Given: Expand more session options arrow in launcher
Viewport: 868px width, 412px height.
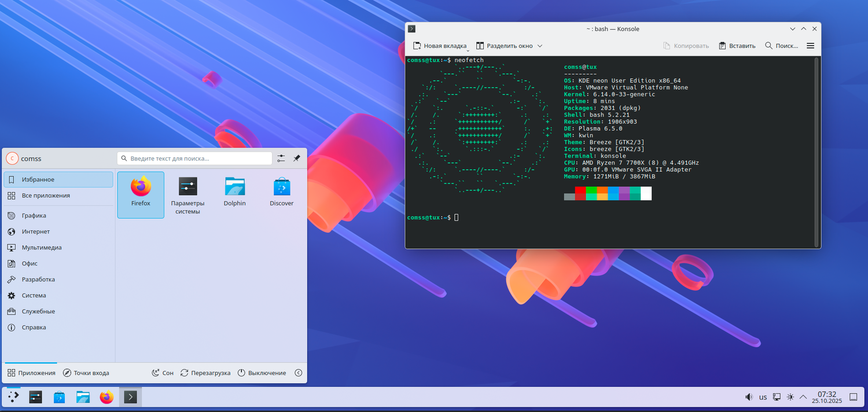Looking at the screenshot, I should point(299,373).
